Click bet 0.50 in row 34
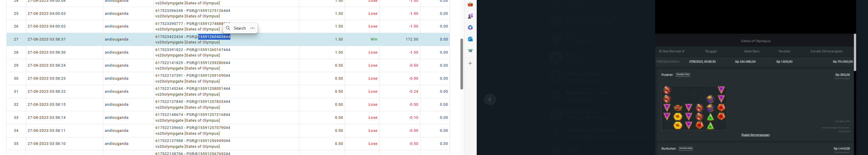Image resolution: width=868 pixels, height=155 pixels. click(339, 130)
